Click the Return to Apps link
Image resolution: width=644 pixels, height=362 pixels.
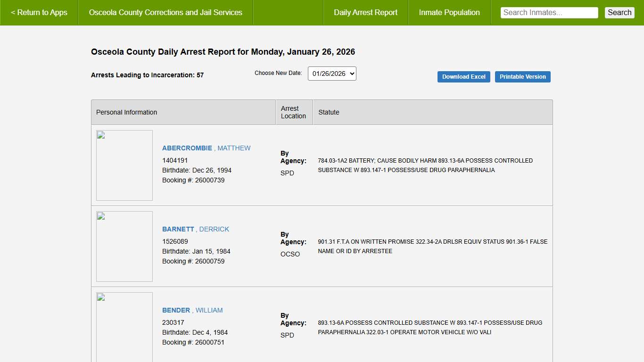(x=39, y=13)
